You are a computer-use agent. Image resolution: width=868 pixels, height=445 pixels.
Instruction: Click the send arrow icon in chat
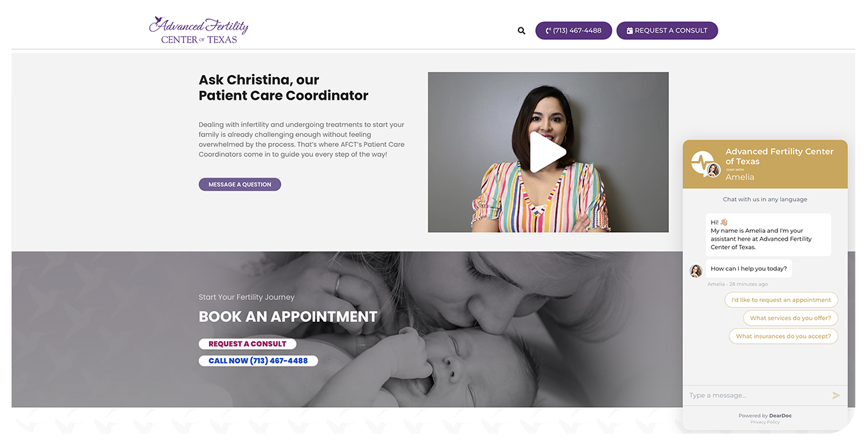point(836,395)
